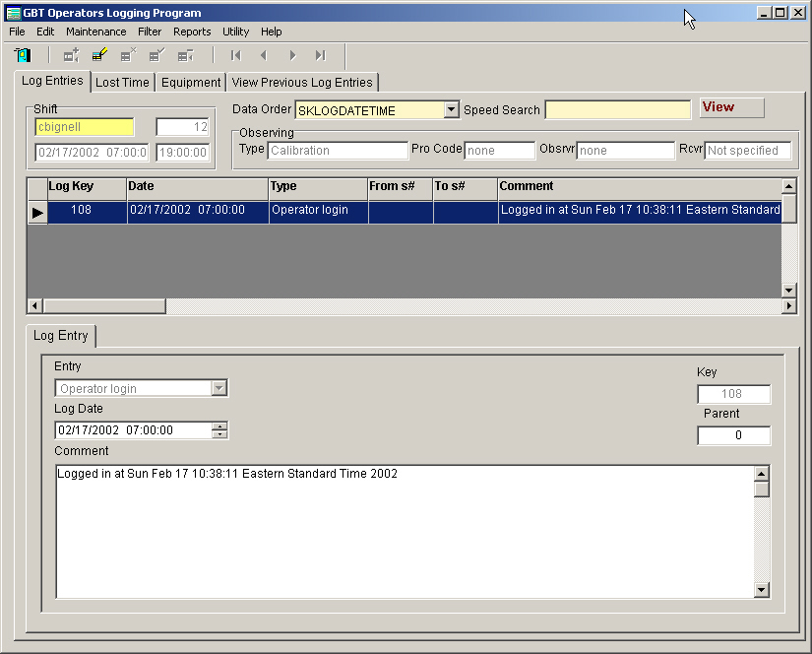Click the grid date cell 02/17/2002 07:00:00
Screen dimensions: 812x654
198,213
